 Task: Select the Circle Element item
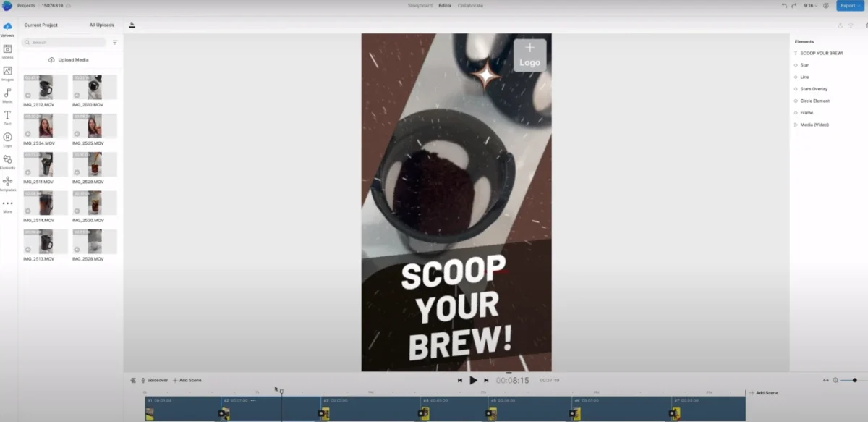coord(815,101)
